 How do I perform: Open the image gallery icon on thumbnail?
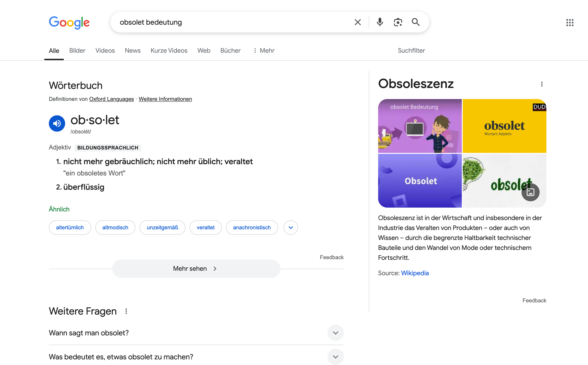pos(530,192)
